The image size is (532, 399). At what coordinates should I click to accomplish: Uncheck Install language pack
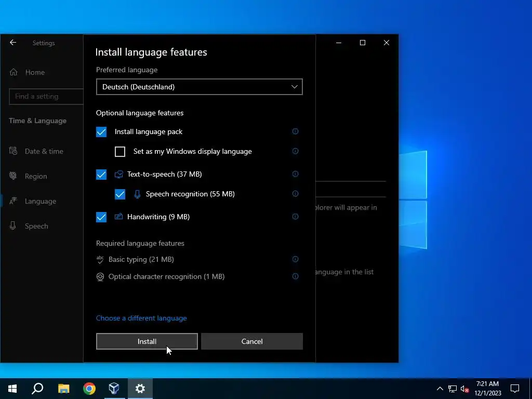tap(101, 131)
